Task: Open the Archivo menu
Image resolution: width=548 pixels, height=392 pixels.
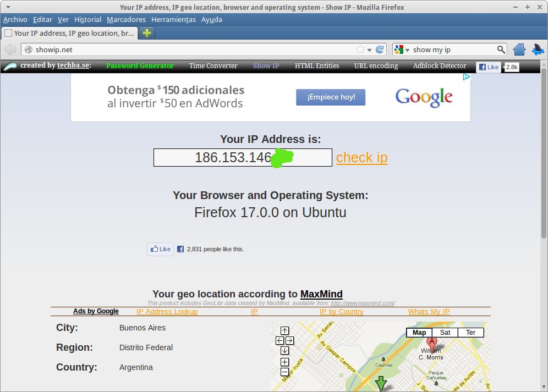Action: (15, 20)
